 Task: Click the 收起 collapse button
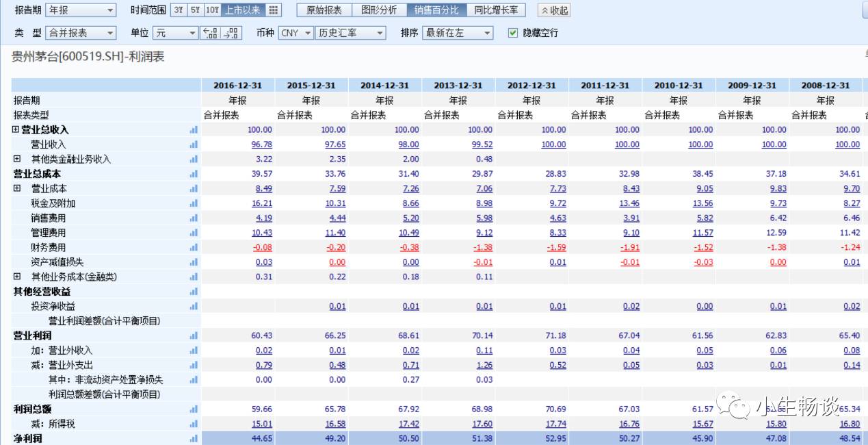coord(554,11)
